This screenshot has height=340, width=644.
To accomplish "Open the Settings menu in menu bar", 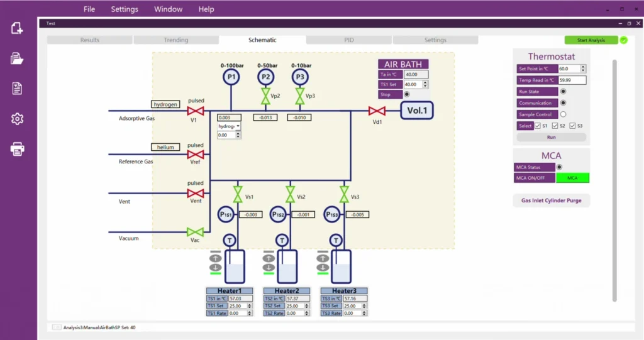I will click(125, 9).
